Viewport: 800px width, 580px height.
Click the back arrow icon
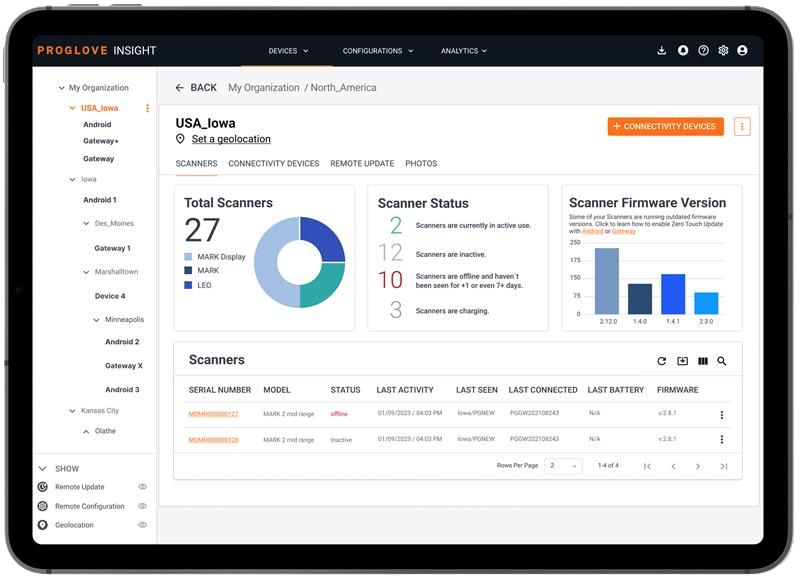coord(180,88)
